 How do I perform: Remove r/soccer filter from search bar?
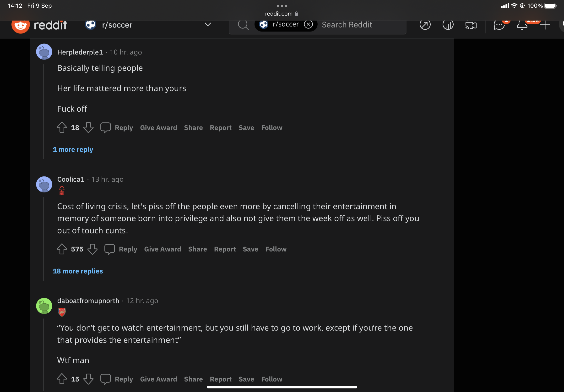pyautogui.click(x=308, y=24)
